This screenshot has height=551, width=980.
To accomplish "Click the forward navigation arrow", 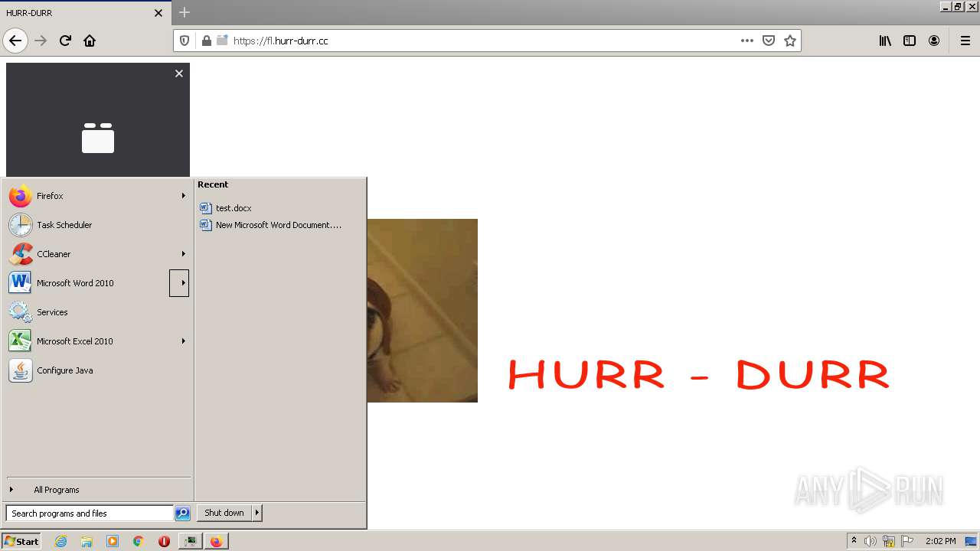I will 41,41.
